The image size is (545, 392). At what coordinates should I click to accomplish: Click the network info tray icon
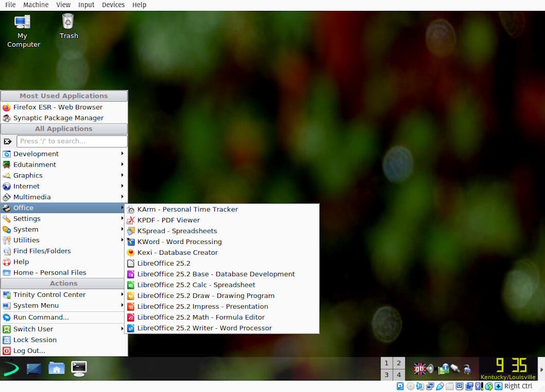coord(444,369)
